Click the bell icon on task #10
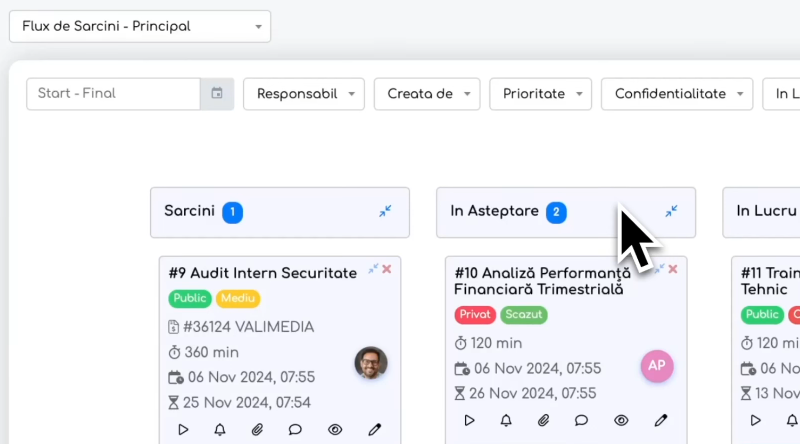This screenshot has width=800, height=444. tap(506, 420)
